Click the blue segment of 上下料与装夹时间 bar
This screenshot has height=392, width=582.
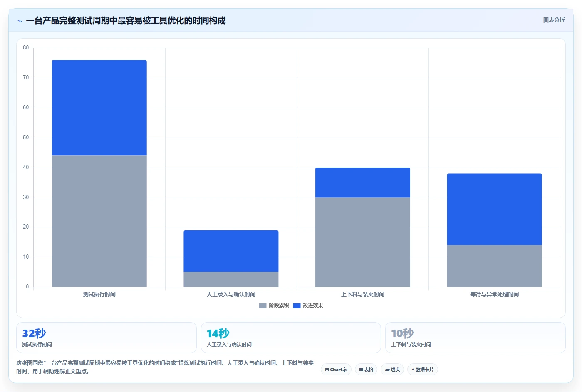(x=363, y=182)
